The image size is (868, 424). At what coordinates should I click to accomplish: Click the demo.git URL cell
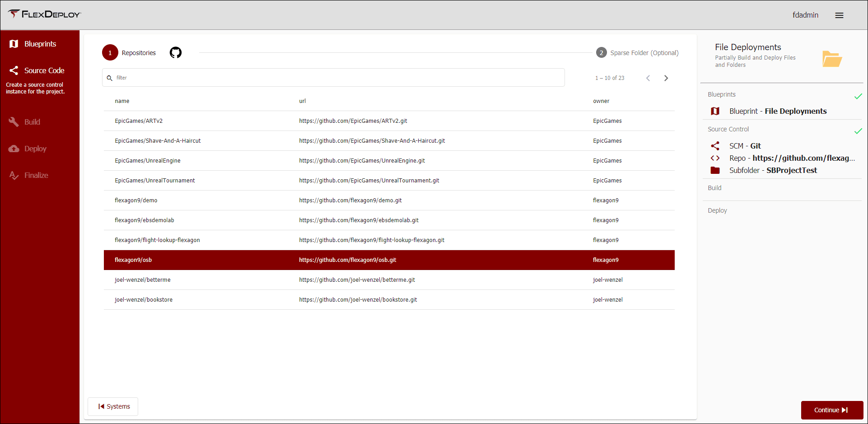click(x=350, y=200)
